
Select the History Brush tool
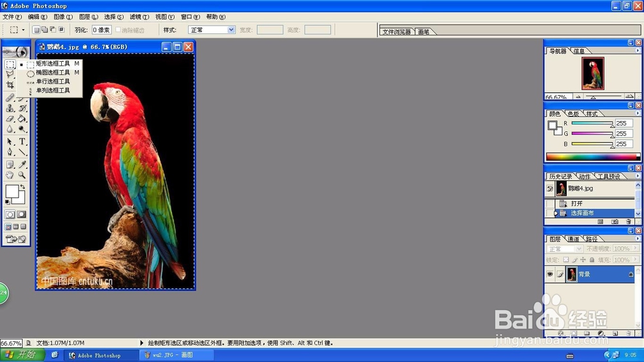[22, 108]
